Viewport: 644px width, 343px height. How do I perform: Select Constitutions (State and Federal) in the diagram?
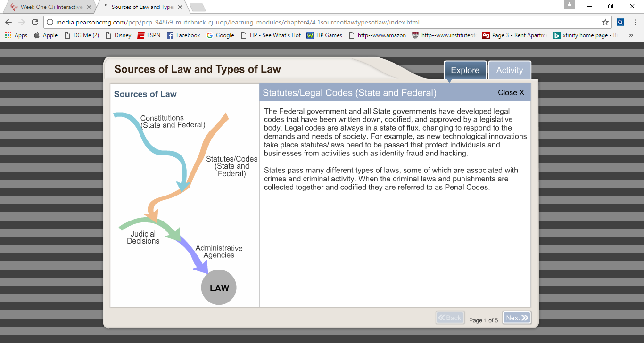click(x=173, y=122)
